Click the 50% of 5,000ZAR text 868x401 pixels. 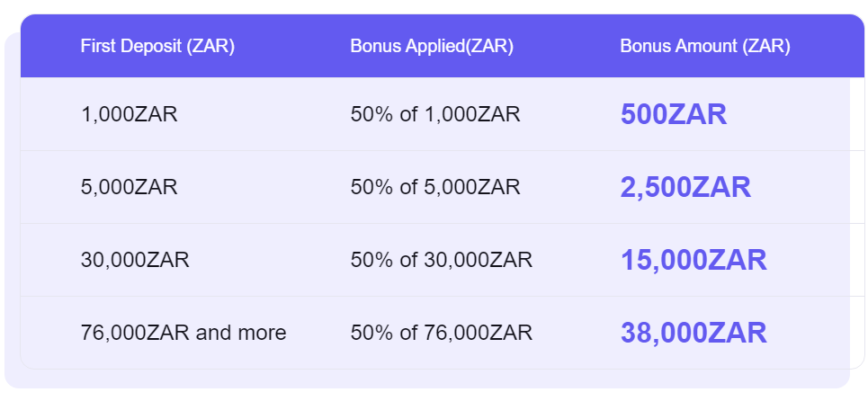pos(435,187)
